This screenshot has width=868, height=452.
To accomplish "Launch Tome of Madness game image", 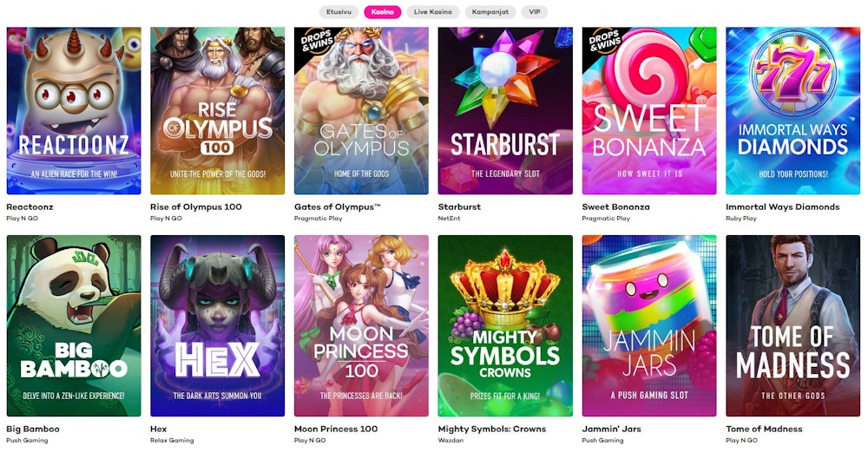I will [792, 325].
